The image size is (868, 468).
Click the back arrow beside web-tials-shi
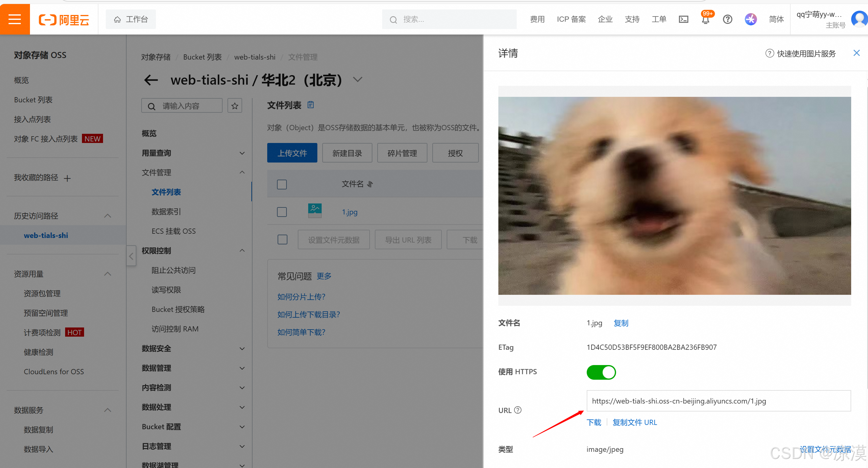click(151, 80)
